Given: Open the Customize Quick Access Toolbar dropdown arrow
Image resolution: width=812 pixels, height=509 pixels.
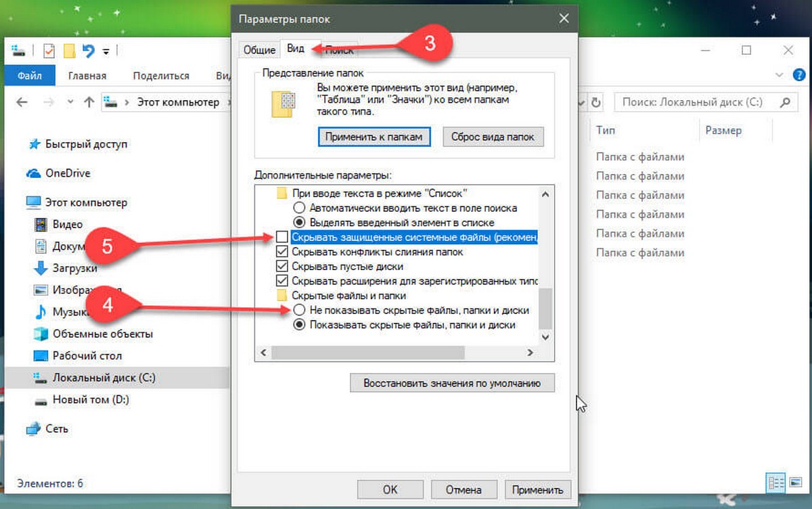Looking at the screenshot, I should [106, 51].
